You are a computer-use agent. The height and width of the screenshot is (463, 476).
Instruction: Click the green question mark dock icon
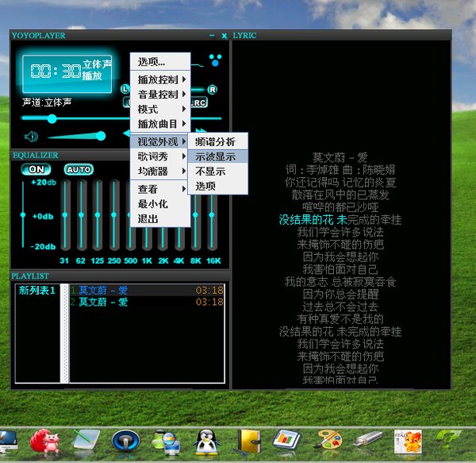448,440
